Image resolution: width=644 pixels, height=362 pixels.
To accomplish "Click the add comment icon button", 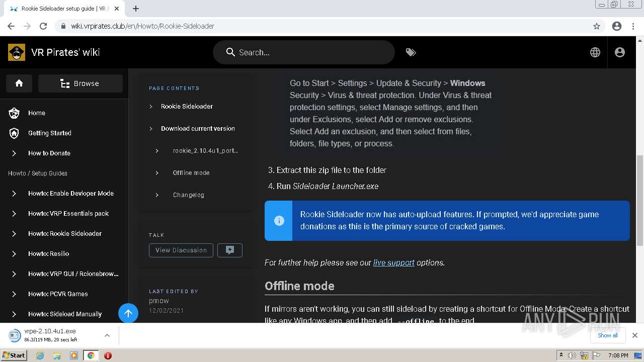I will pos(230,250).
